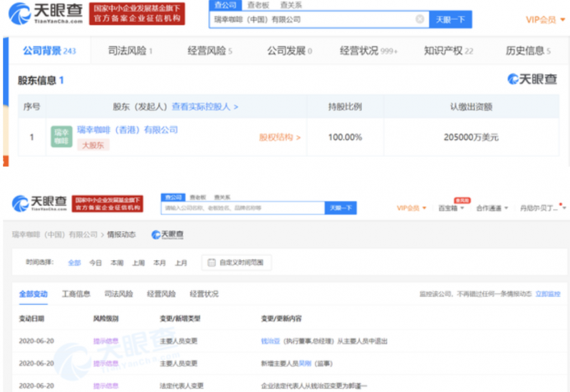Open the Luckin Coffee shareholder logo thumbnail
Image resolution: width=570 pixels, height=392 pixels.
coord(61,137)
